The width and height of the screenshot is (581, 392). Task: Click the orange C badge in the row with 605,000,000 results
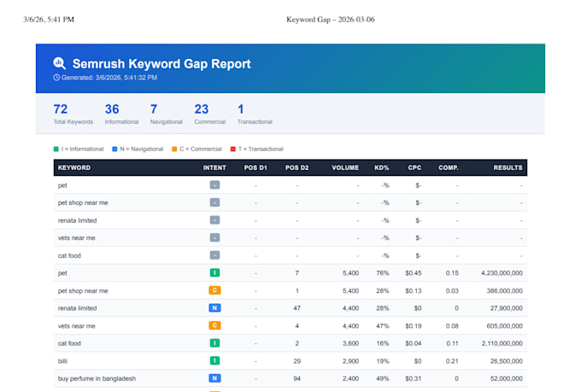click(214, 325)
